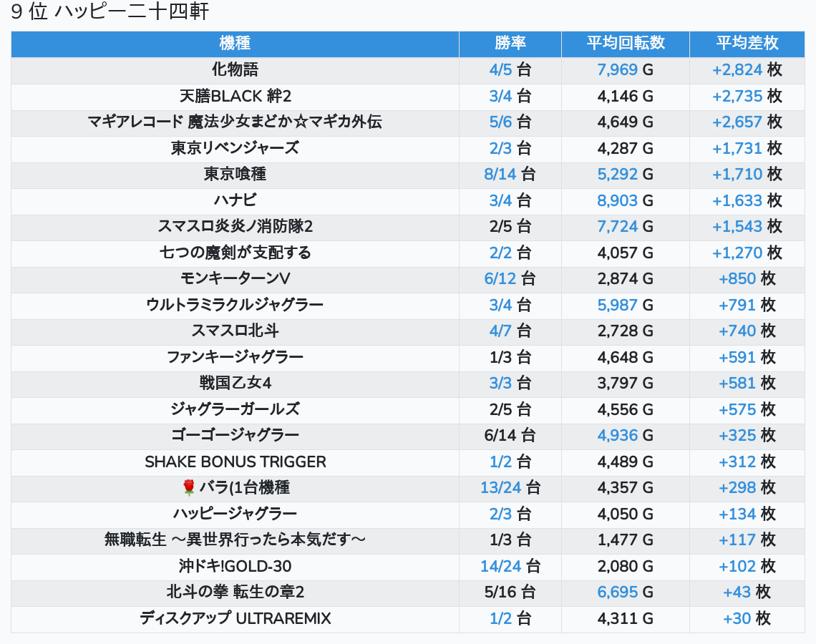Click the 6,695 spins for 北斗の拳 転生の章2
The height and width of the screenshot is (644, 816).
pos(617,592)
